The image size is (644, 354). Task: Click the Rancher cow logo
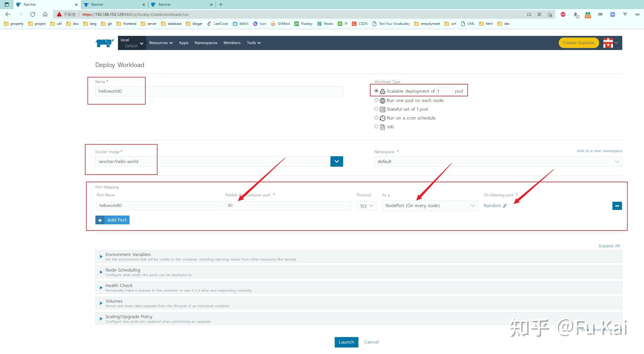(x=105, y=43)
